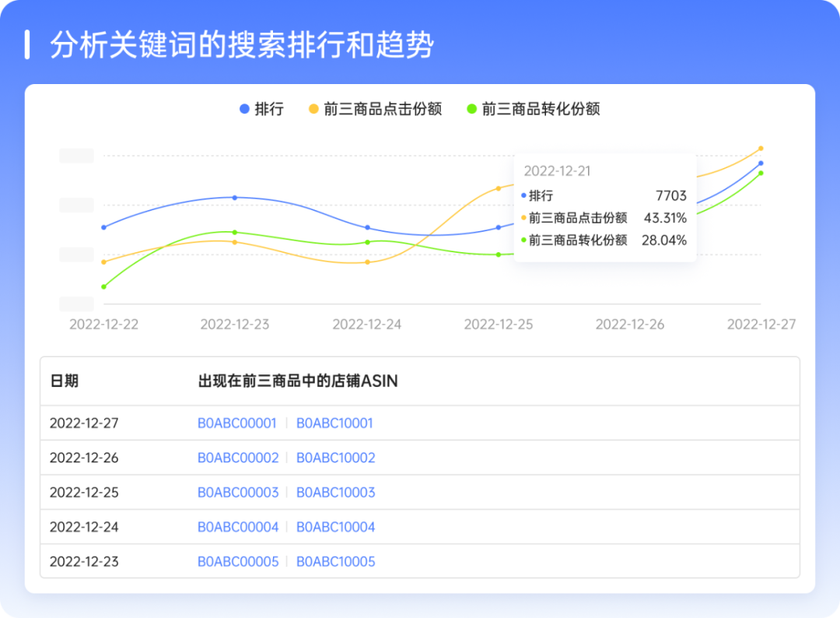Open ASIN link B0ABC10003
The image size is (840, 618).
click(336, 492)
